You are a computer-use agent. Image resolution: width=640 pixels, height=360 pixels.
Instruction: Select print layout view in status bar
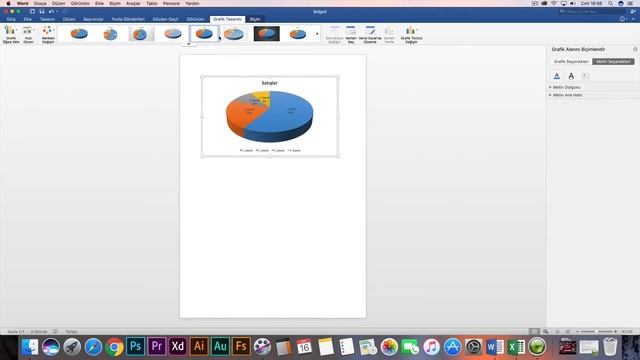click(534, 331)
